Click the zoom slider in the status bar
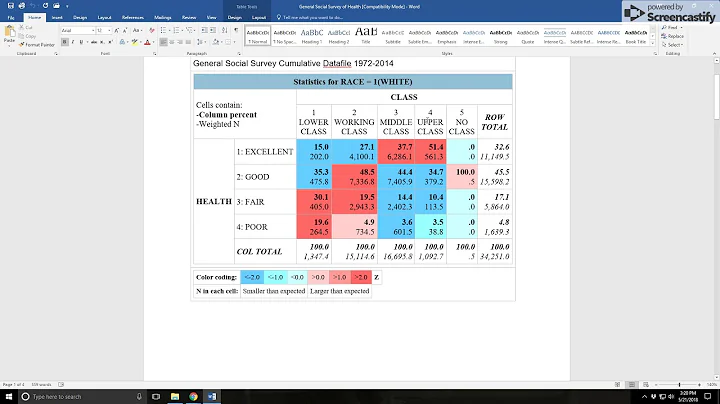The width and height of the screenshot is (720, 404). point(678,385)
